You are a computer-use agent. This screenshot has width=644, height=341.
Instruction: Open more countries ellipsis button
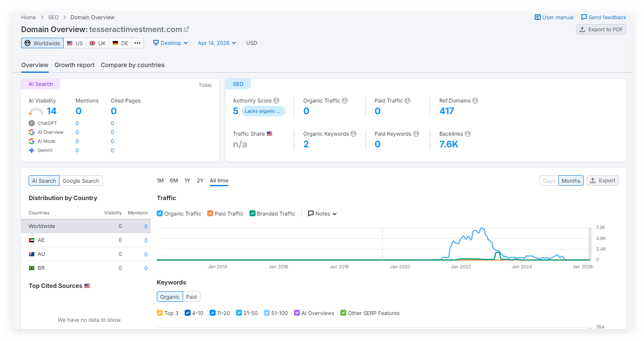pos(138,43)
